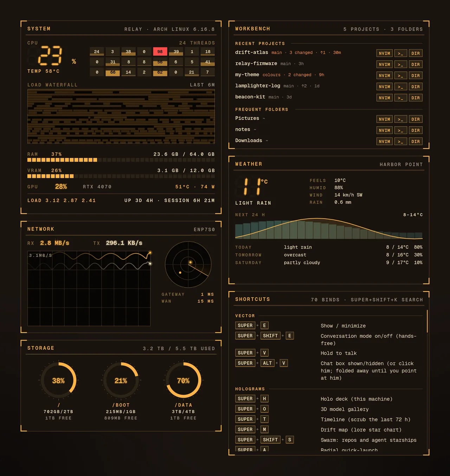This screenshot has height=476, width=450.
Task: Click the HARBOR POINT weather location
Action: (x=401, y=165)
